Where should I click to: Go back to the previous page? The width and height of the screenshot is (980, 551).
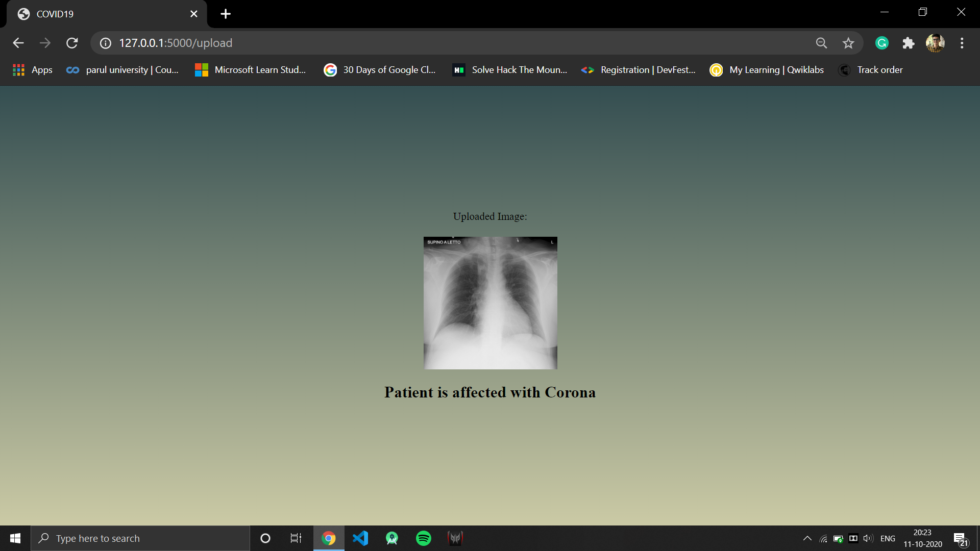[18, 43]
